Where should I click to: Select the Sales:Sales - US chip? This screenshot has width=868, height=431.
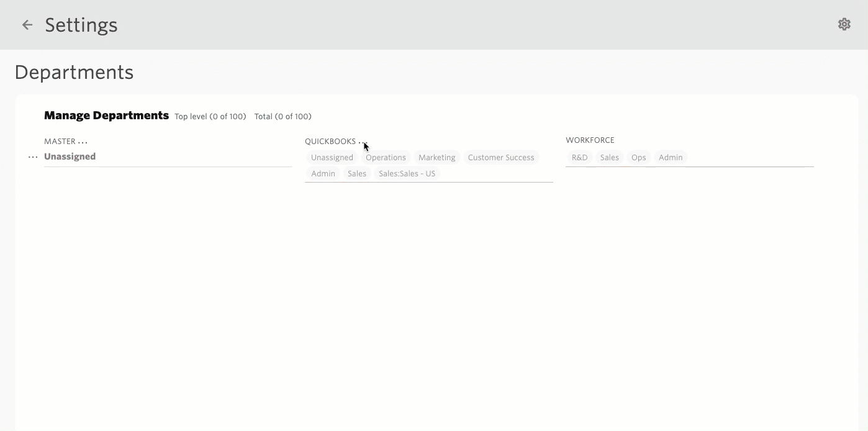407,174
